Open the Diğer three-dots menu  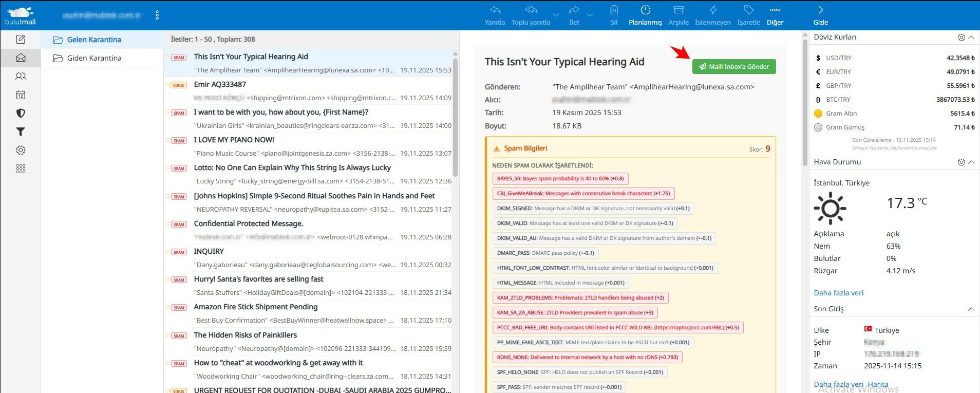click(x=775, y=10)
